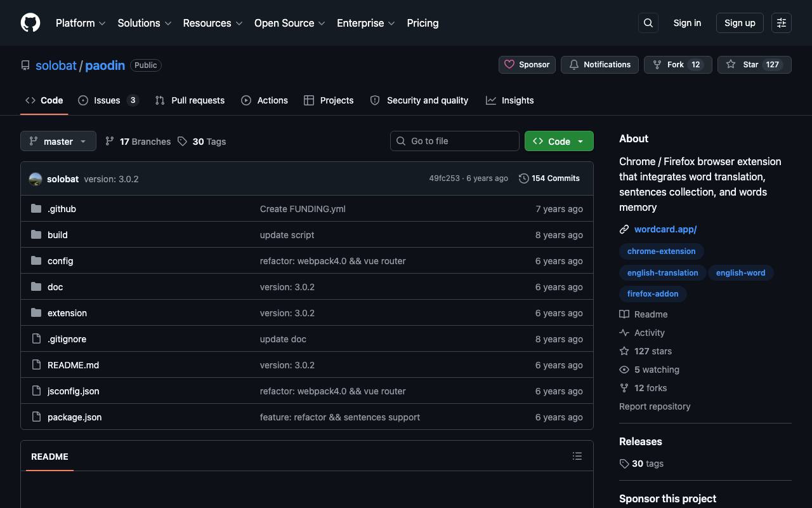Screen dimensions: 812x508
Task: Expand the Resources menu
Action: [213, 23]
